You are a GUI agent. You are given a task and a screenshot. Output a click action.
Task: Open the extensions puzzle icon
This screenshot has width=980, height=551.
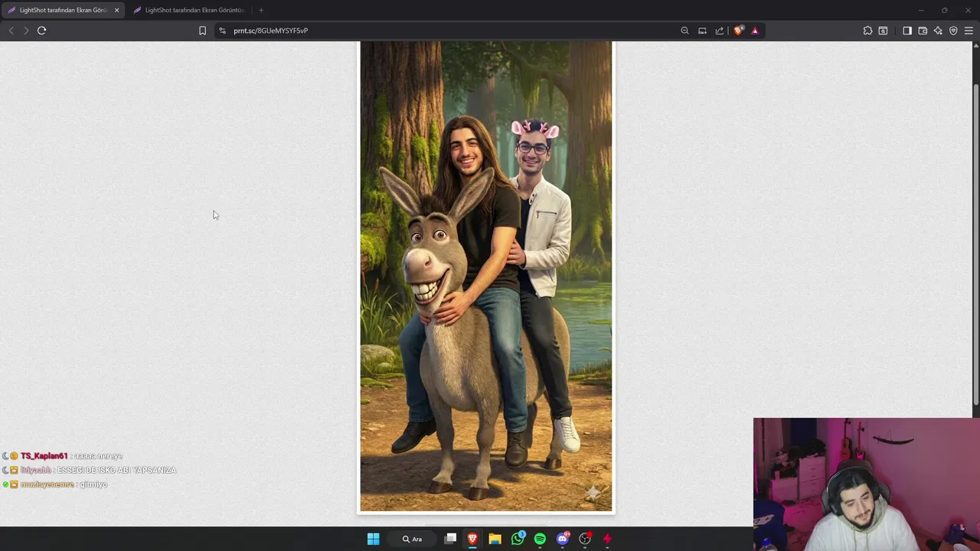pos(867,31)
